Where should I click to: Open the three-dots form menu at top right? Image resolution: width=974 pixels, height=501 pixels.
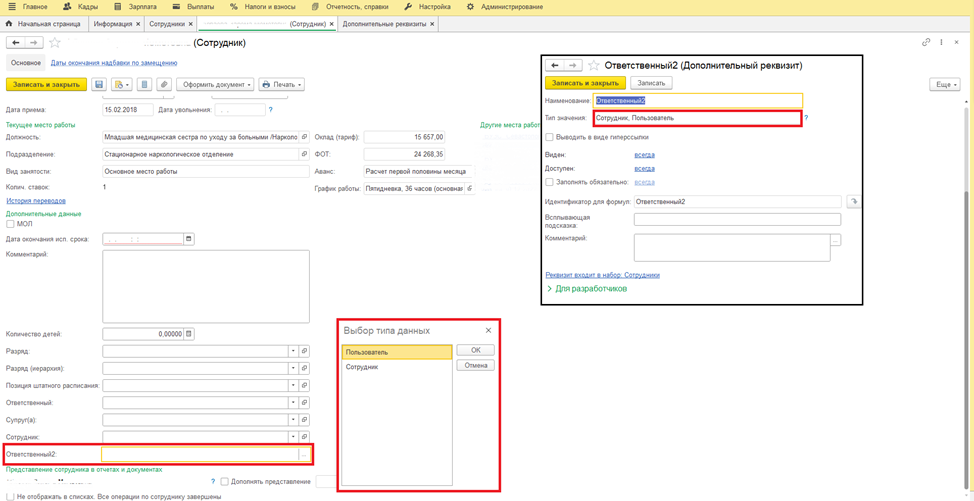pyautogui.click(x=942, y=42)
